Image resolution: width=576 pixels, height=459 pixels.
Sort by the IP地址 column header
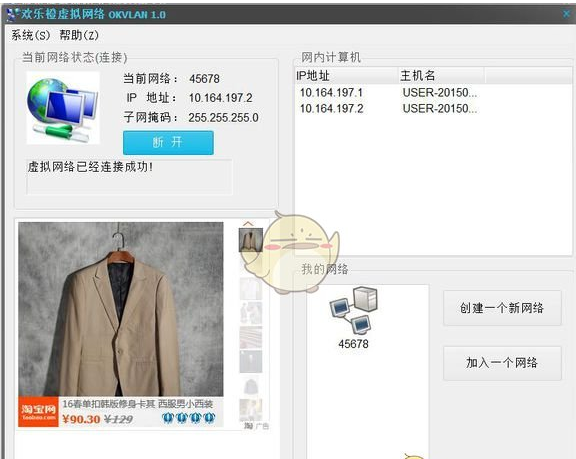coord(346,76)
